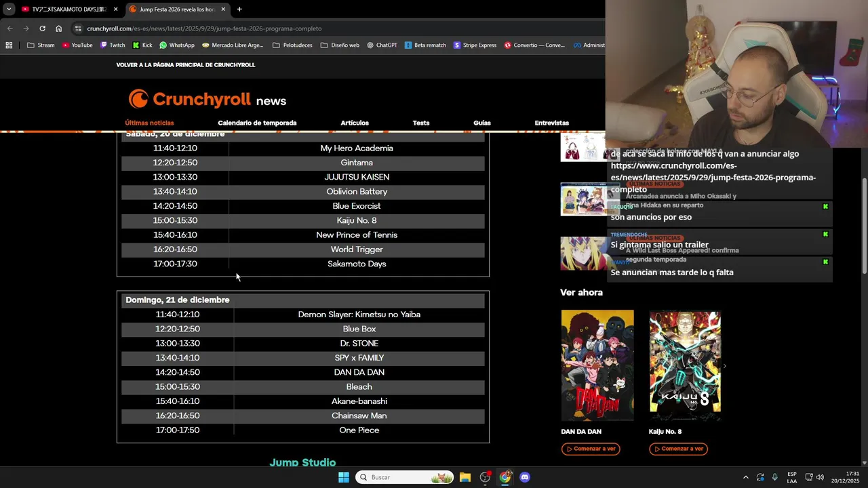This screenshot has width=868, height=488.
Task: Open Google Chrome from the taskbar
Action: point(505,477)
